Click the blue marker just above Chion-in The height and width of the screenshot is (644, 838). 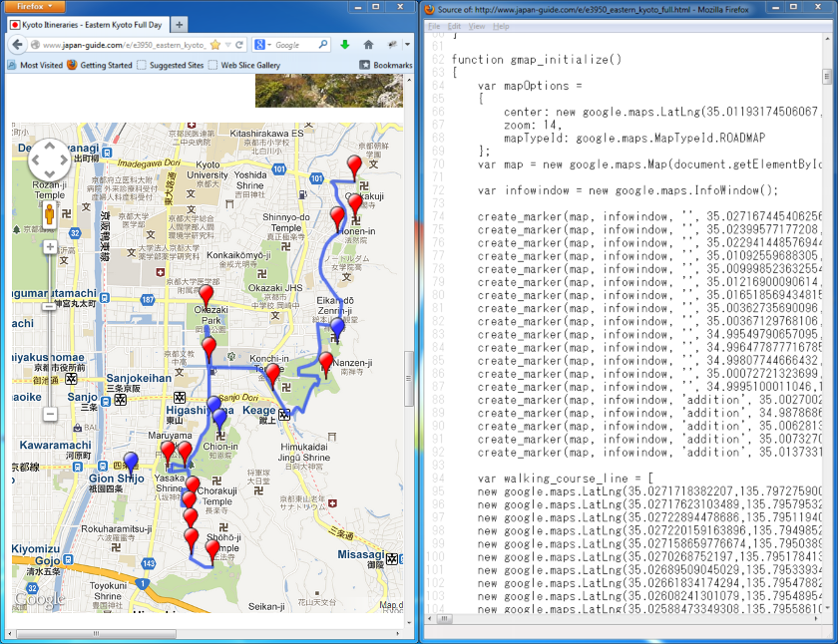coord(219,421)
